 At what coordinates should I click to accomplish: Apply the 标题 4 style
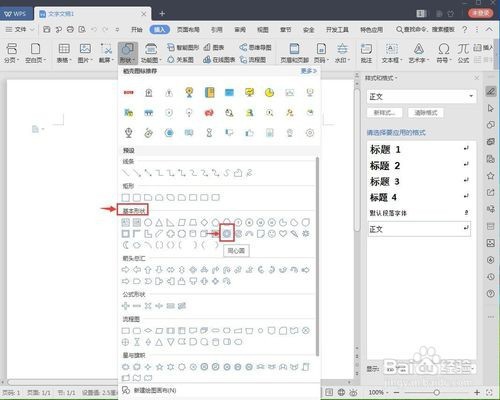pyautogui.click(x=419, y=197)
